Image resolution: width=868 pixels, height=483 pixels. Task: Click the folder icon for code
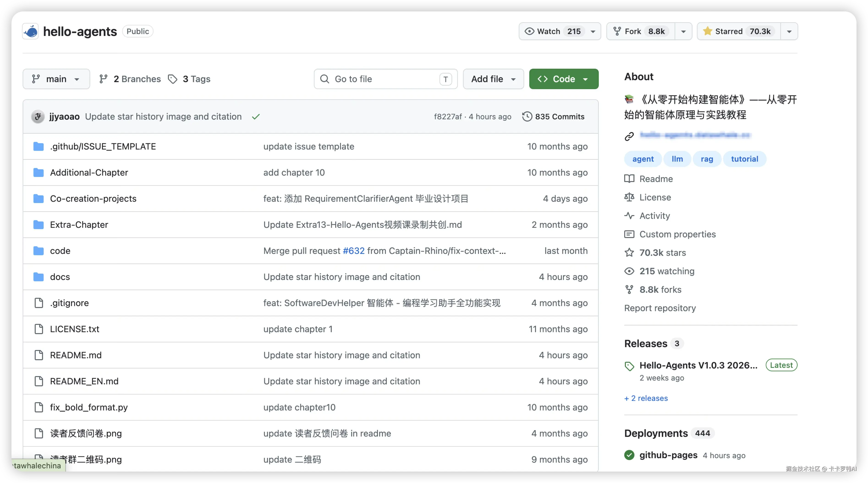(39, 251)
